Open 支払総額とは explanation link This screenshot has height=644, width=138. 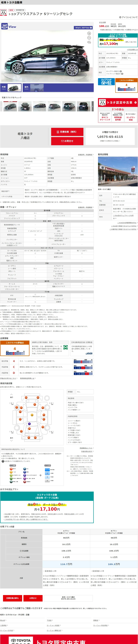click(x=132, y=49)
